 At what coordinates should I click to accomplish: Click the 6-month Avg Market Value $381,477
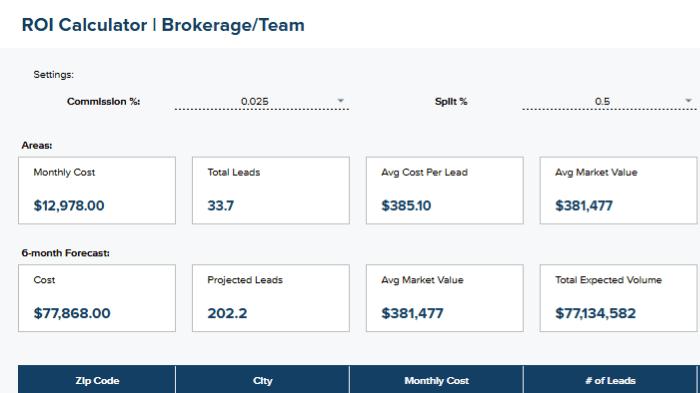point(412,313)
